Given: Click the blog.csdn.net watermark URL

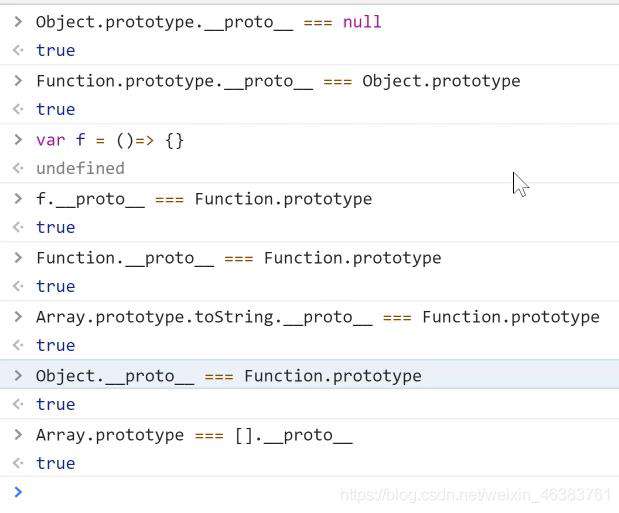Looking at the screenshot, I should 475,495.
